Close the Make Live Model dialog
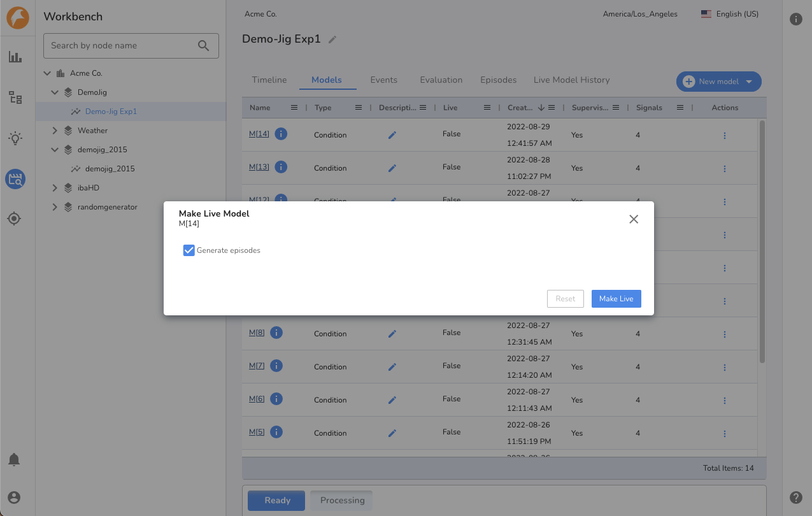The width and height of the screenshot is (812, 516). click(634, 219)
